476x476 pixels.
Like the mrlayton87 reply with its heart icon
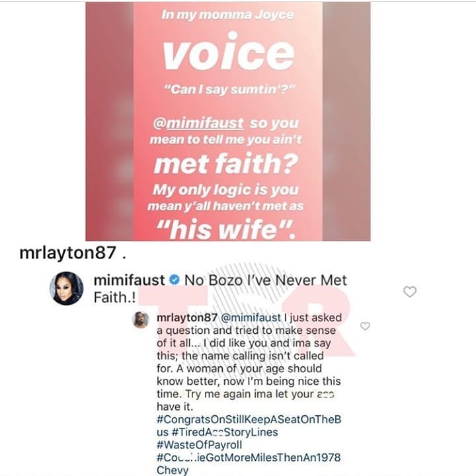tap(365, 326)
